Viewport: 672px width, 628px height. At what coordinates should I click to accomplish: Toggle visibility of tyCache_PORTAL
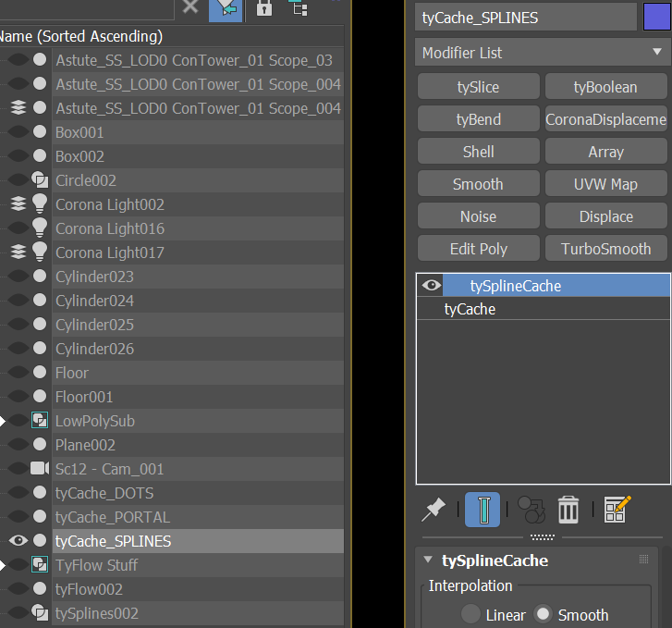click(x=18, y=516)
